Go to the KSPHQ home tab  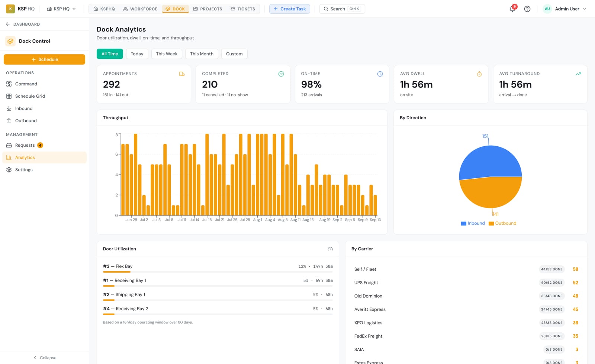point(104,9)
